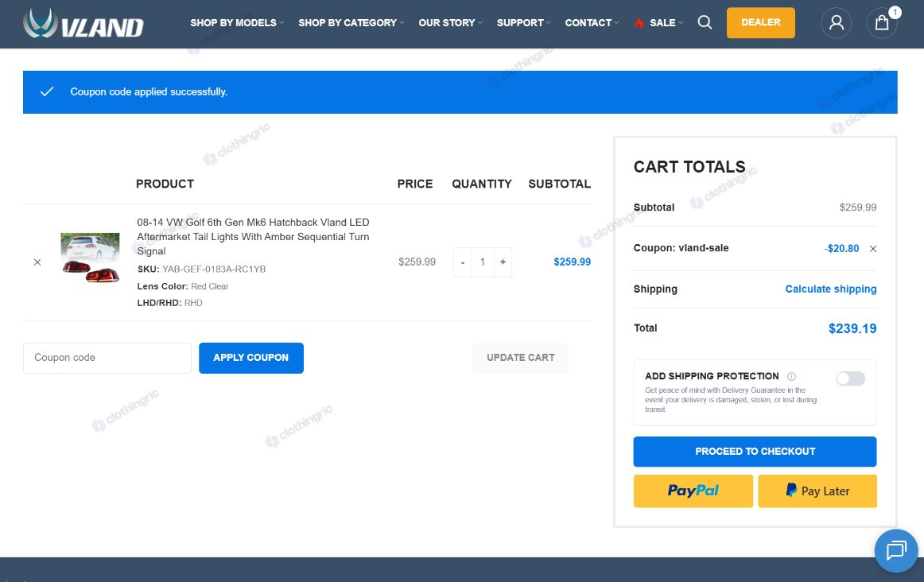The width and height of the screenshot is (924, 582).
Task: Toggle Add Shipping Protection switch
Action: coord(850,378)
